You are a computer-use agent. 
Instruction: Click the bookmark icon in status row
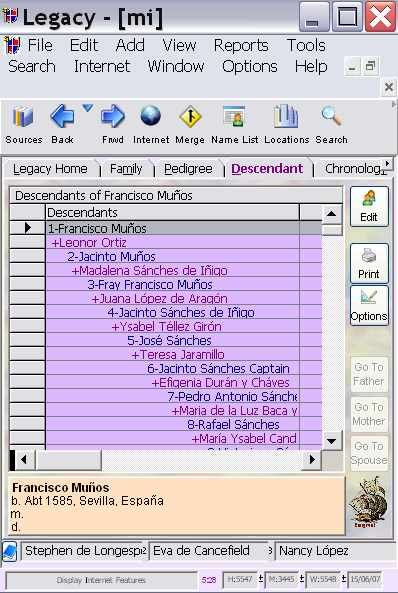point(10,551)
